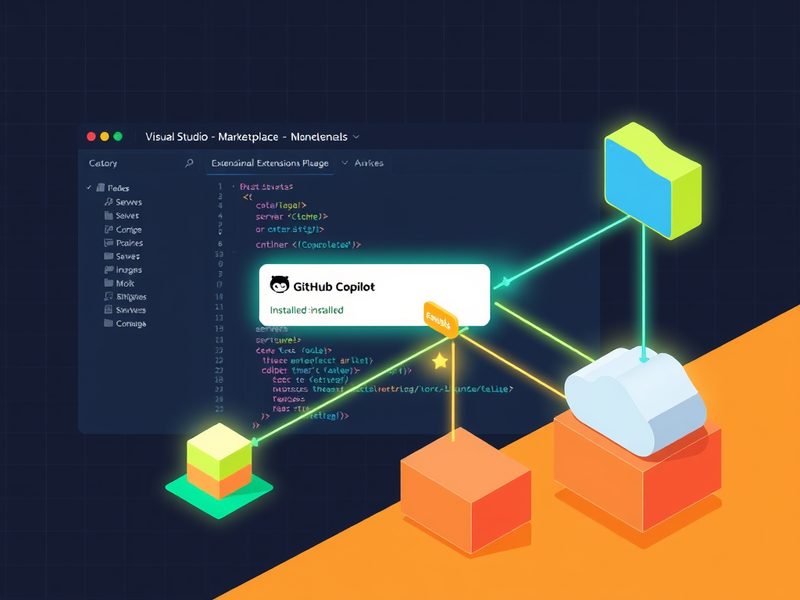Minimize the window with the yellow button
This screenshot has height=600, width=800.
tap(105, 136)
